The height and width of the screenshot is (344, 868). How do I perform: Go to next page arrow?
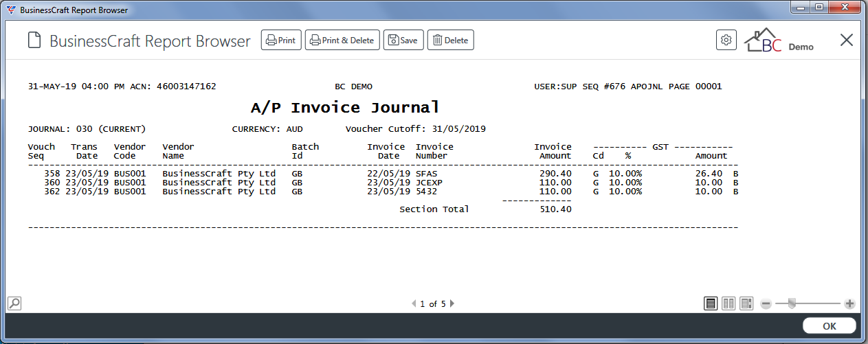(x=452, y=303)
